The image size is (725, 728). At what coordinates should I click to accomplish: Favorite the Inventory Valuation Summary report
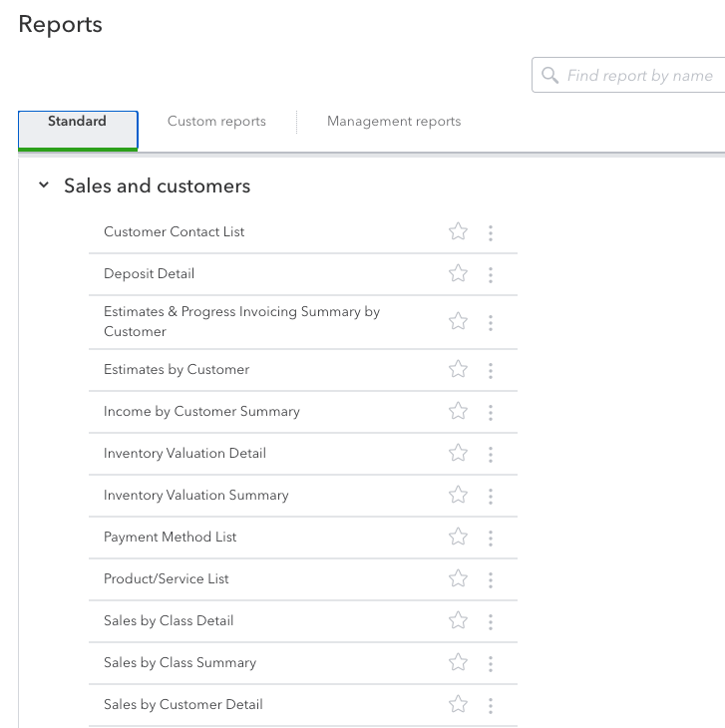pyautogui.click(x=458, y=495)
